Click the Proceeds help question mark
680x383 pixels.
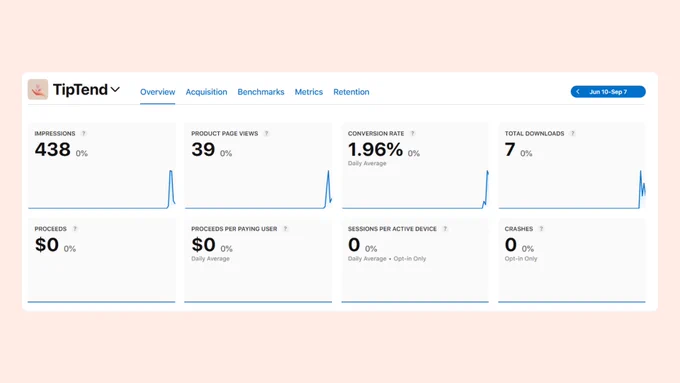75,229
